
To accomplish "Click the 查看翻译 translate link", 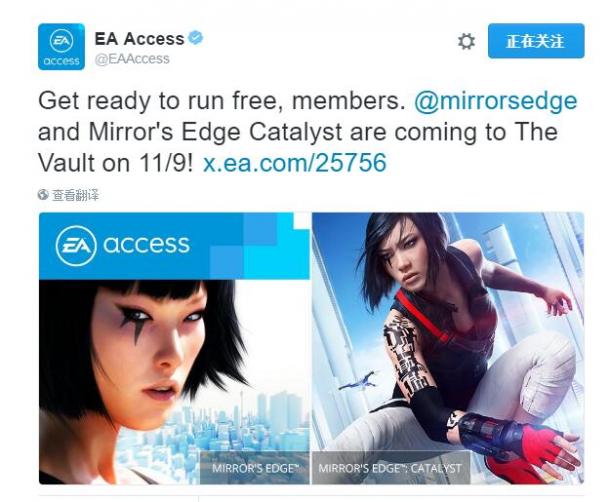I will [75, 195].
